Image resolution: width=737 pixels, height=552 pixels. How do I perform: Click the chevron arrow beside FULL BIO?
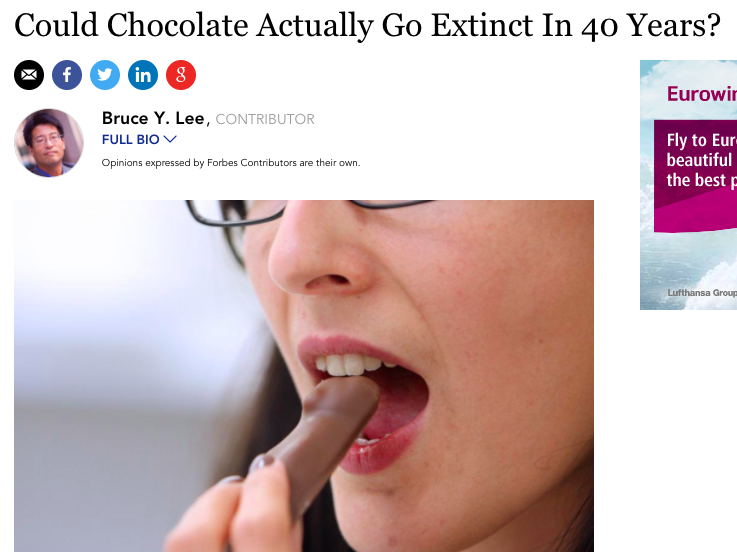coord(170,139)
